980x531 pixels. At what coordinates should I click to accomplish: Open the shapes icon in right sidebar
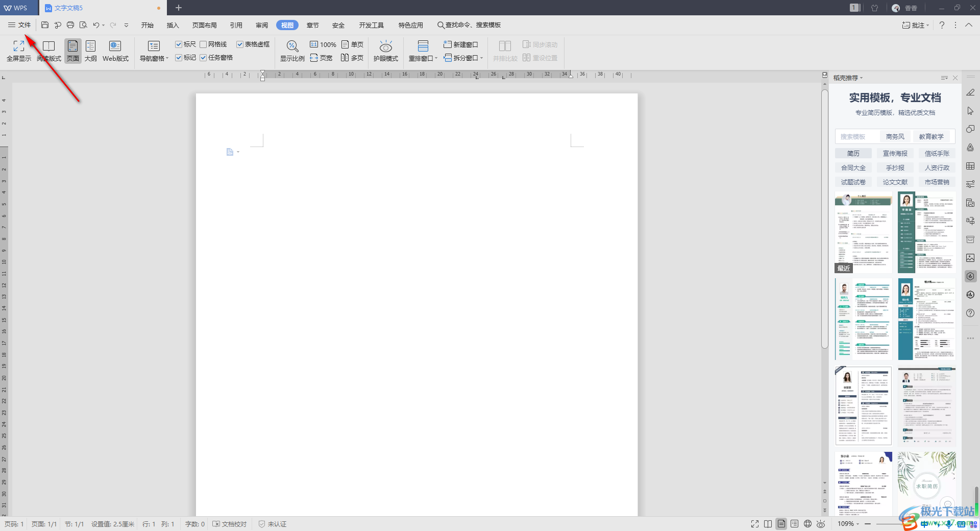coord(970,129)
